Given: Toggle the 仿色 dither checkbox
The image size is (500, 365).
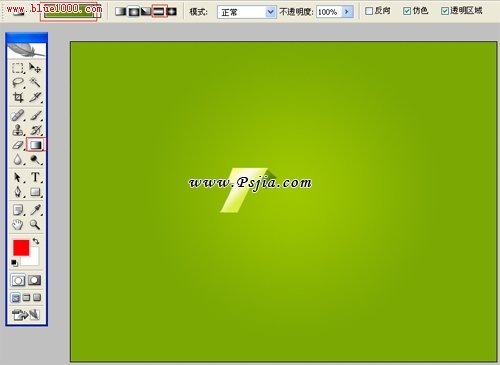Looking at the screenshot, I should tap(407, 11).
